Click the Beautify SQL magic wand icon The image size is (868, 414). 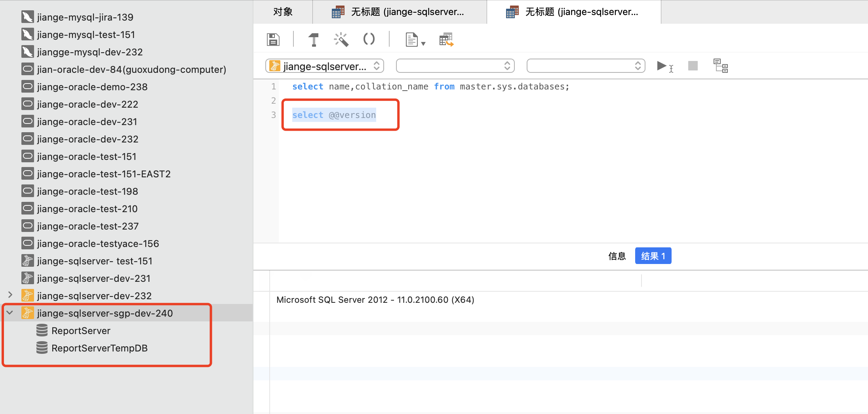point(341,40)
